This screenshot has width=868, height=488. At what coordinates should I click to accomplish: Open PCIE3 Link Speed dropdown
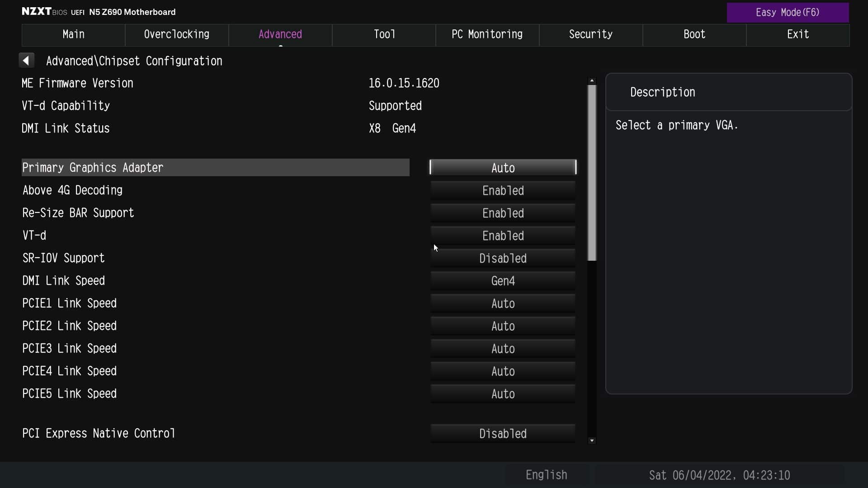(503, 348)
